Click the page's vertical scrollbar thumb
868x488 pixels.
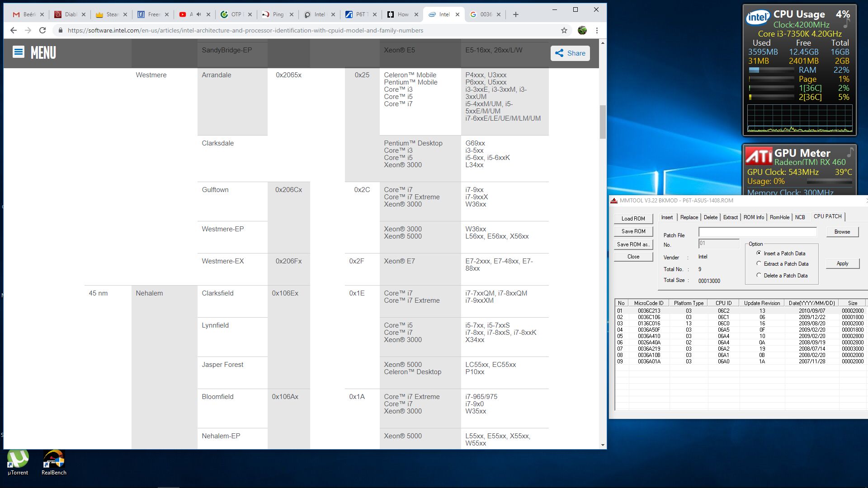click(x=602, y=122)
